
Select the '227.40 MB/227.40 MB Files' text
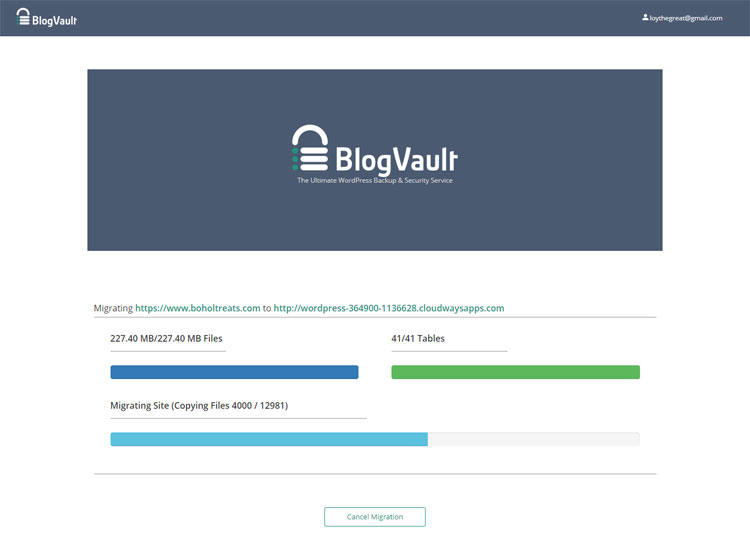tap(166, 338)
